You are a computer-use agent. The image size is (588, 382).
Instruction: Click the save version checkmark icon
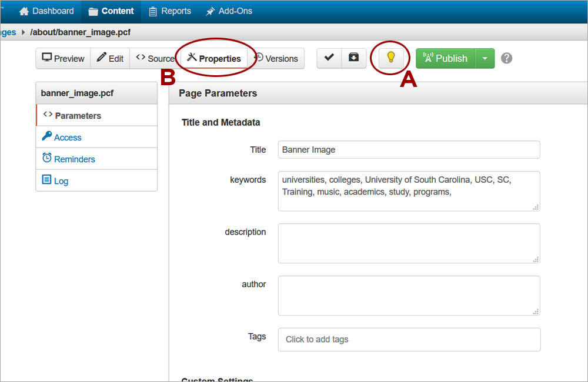pos(329,58)
